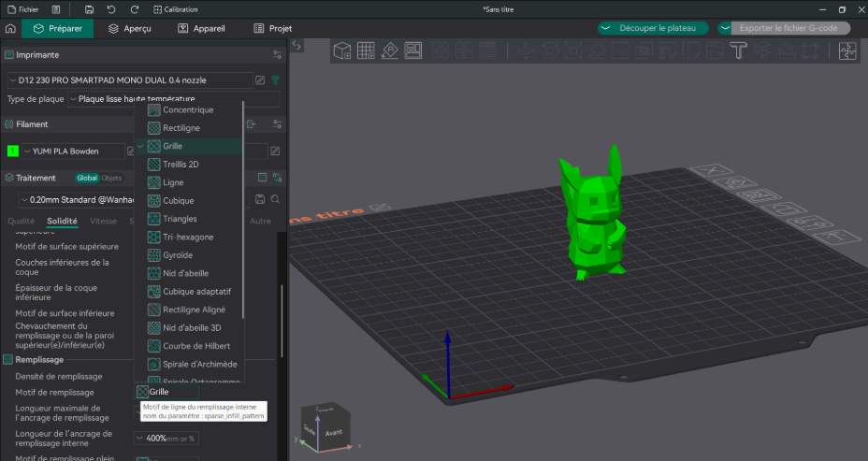Save the process preset disk icon
The image size is (868, 461).
(x=260, y=199)
